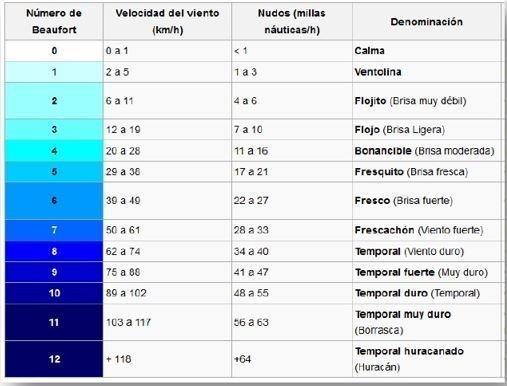Click knots value '17 a 21'
Screen dimensions: 507x386
click(251, 172)
